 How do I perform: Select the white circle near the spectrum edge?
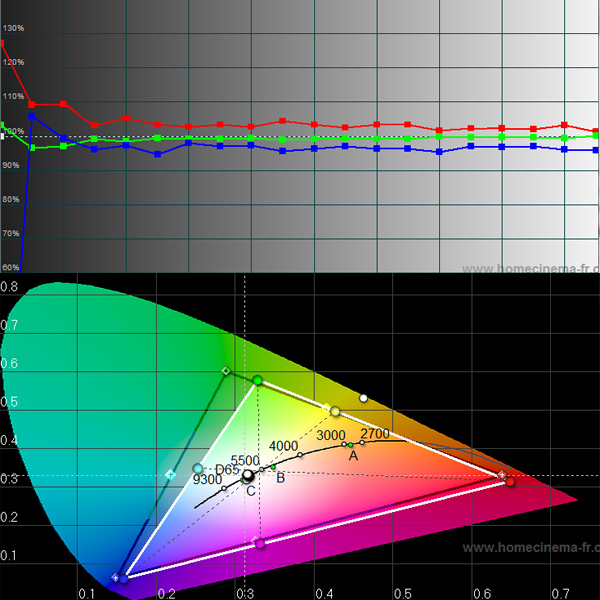363,398
